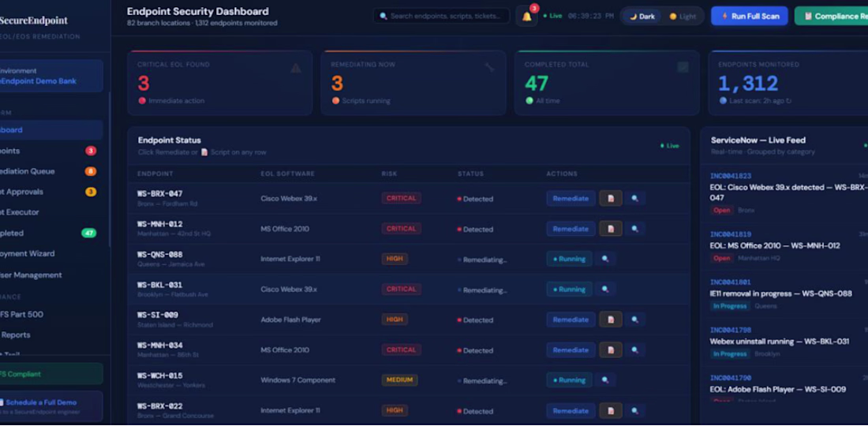
Task: Click the Critical EOL Found card
Action: pos(220,83)
